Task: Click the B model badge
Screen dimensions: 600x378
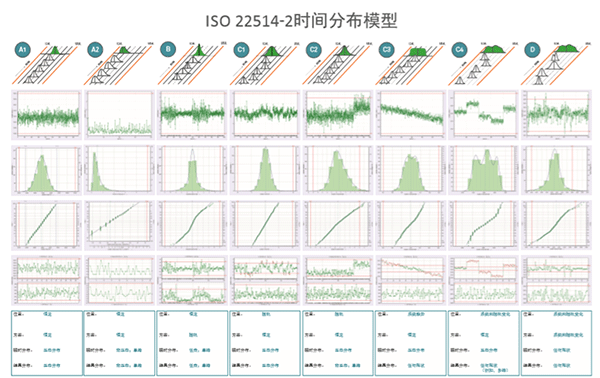Action: 168,49
